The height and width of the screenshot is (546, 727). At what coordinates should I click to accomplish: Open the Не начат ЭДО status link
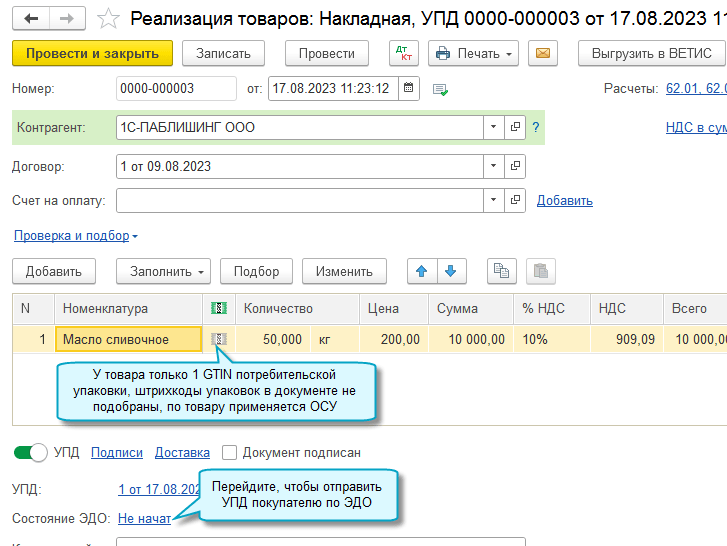(144, 519)
